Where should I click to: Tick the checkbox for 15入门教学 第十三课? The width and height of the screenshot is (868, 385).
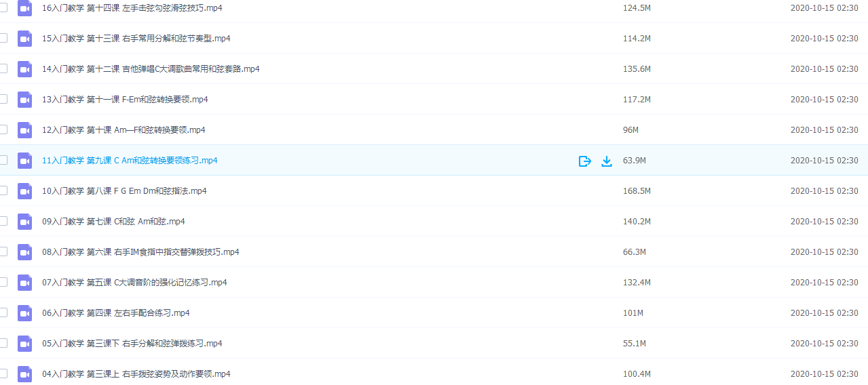click(3, 38)
